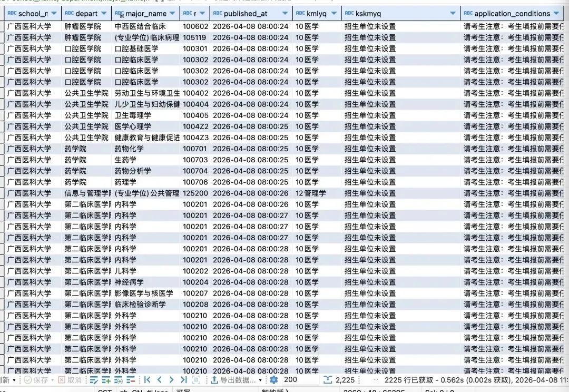The width and height of the screenshot is (569, 392).
Task: Click the export data upload icon
Action: (214, 380)
